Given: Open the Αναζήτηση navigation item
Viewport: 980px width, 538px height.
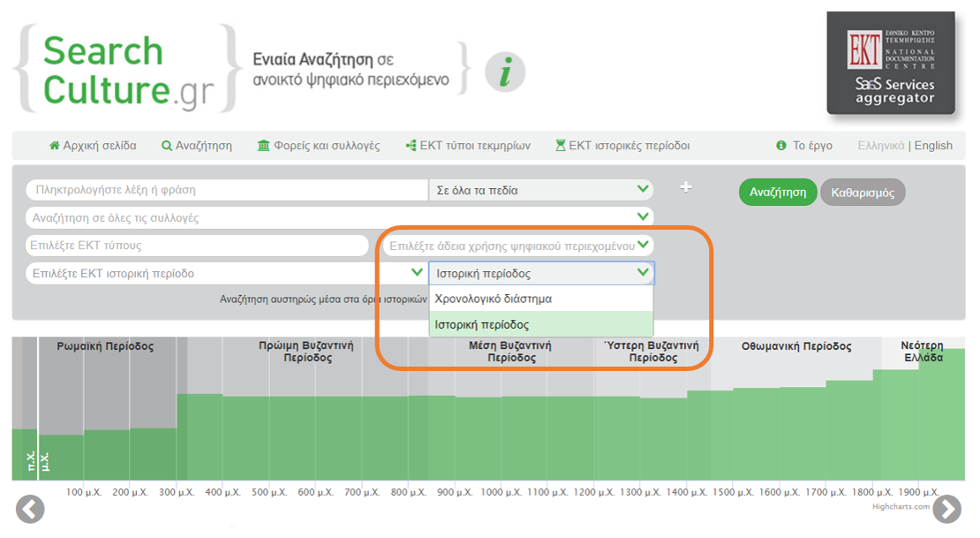Looking at the screenshot, I should click(x=204, y=146).
